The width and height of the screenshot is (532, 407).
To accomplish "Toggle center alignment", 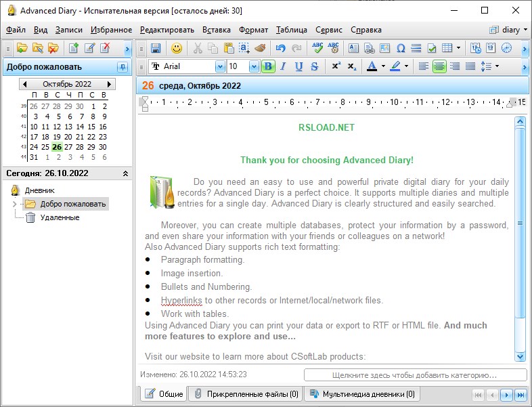I will [439, 66].
